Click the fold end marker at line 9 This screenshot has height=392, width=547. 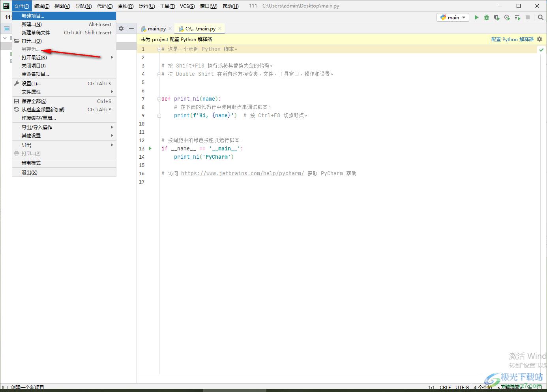[x=159, y=116]
